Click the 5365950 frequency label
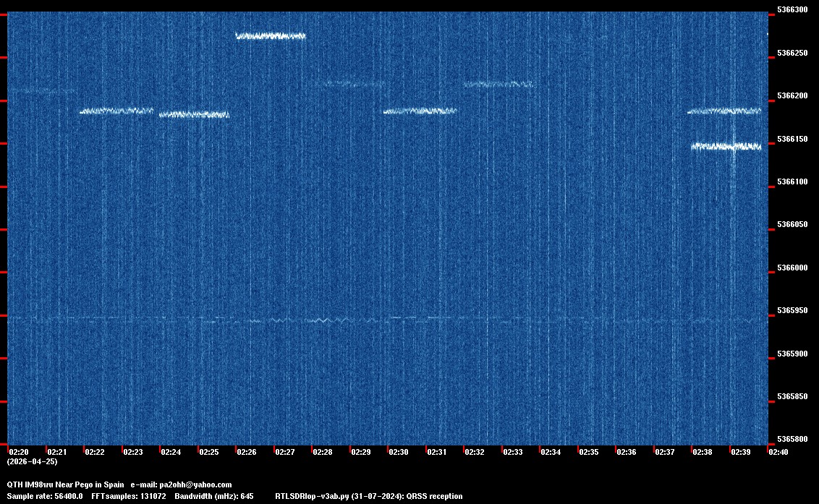The width and height of the screenshot is (819, 504). (792, 311)
